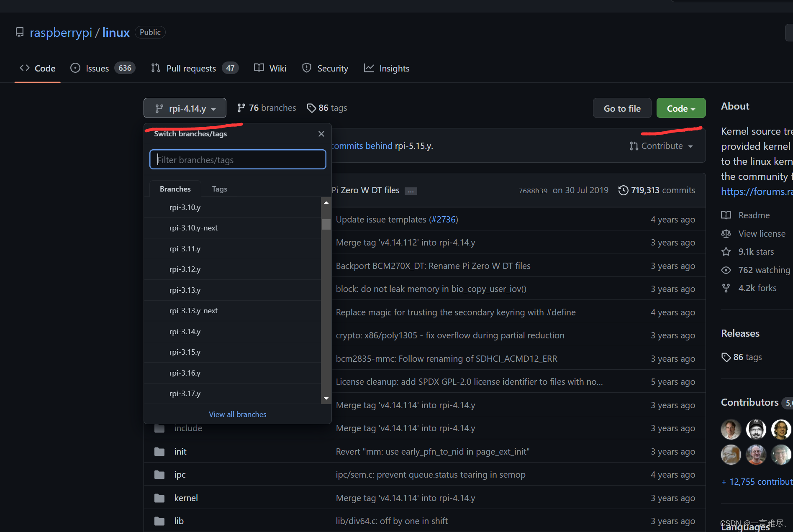Click the branch list scroll up arrow

coord(326,202)
